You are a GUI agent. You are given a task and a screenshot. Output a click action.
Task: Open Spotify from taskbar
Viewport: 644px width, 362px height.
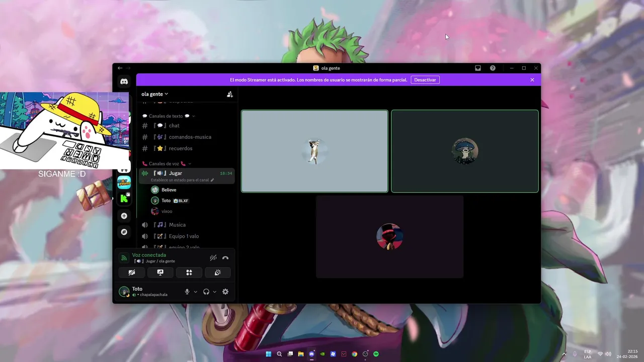[376, 354]
